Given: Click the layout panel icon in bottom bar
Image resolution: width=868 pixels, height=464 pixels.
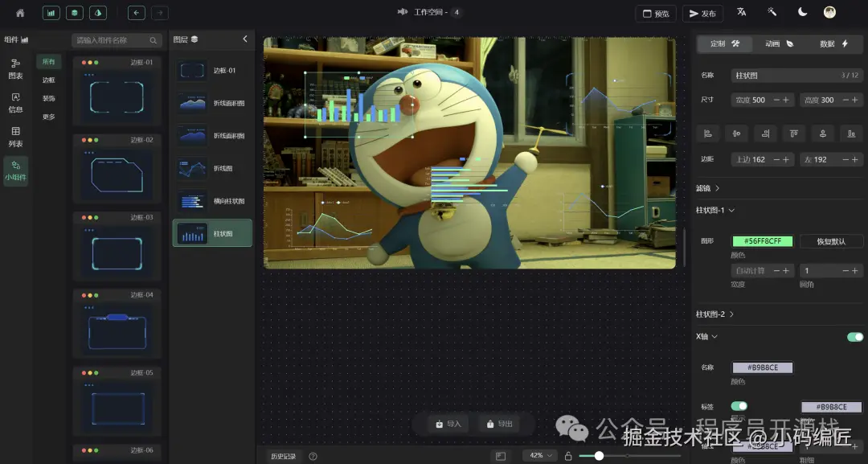Looking at the screenshot, I should (x=501, y=456).
